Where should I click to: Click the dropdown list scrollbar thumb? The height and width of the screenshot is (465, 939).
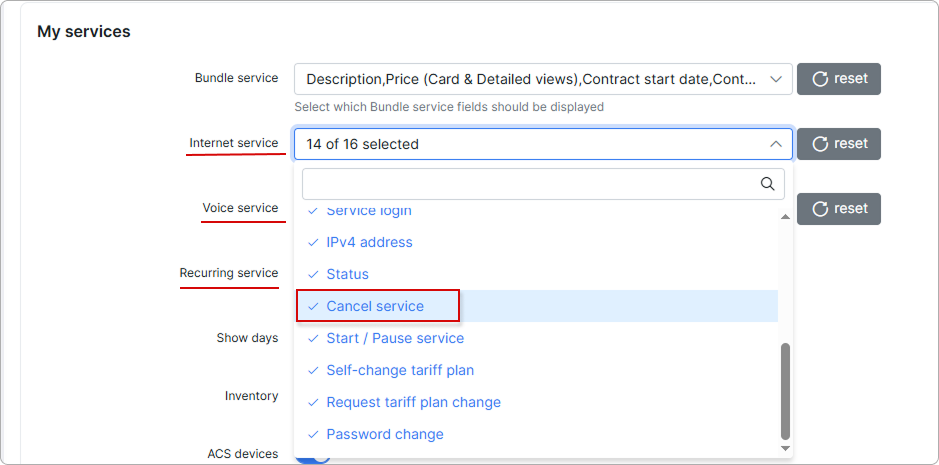785,390
